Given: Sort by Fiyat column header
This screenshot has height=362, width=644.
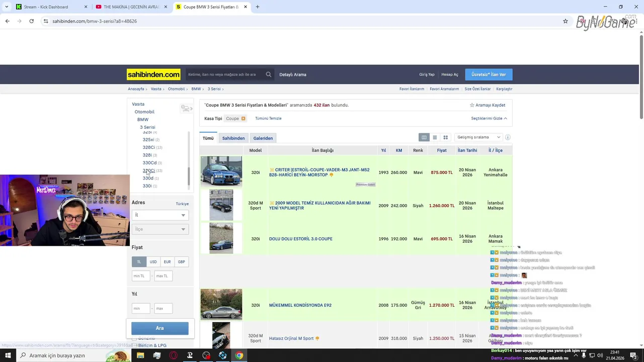Looking at the screenshot, I should pos(442,150).
